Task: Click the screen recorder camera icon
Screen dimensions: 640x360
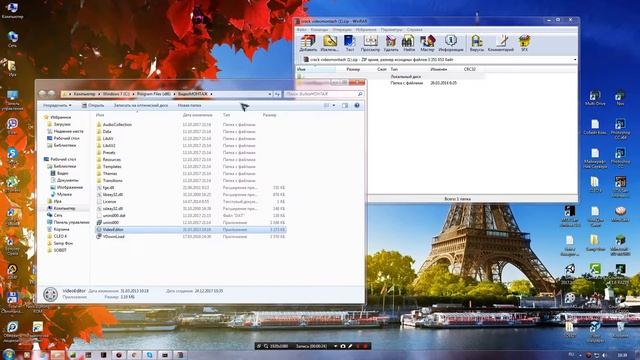Action: (x=343, y=346)
